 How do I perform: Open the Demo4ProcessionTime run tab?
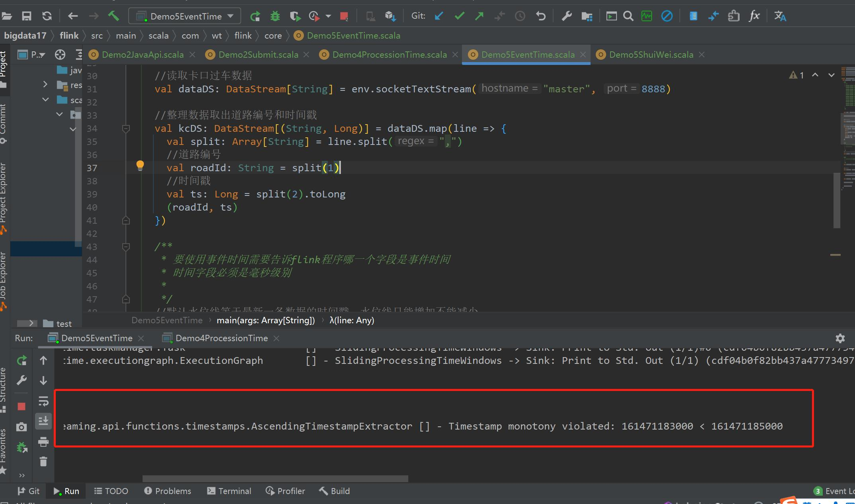tap(221, 338)
